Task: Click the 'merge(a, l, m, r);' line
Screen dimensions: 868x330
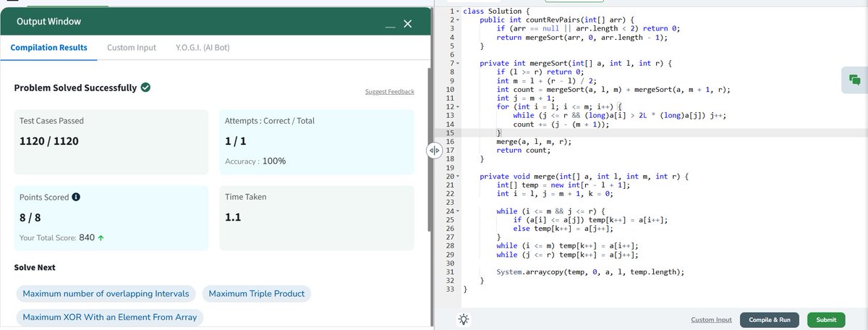Action: [535, 142]
